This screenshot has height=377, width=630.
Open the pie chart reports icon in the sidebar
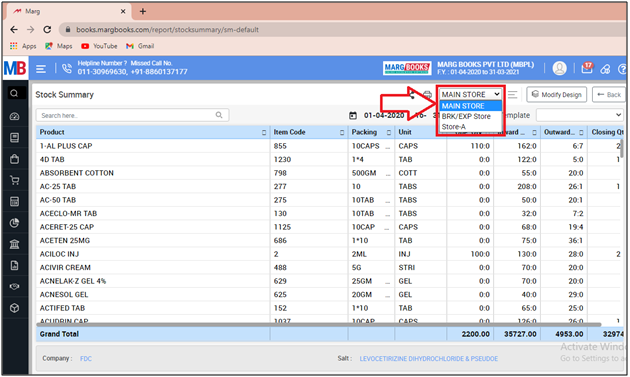coord(14,223)
